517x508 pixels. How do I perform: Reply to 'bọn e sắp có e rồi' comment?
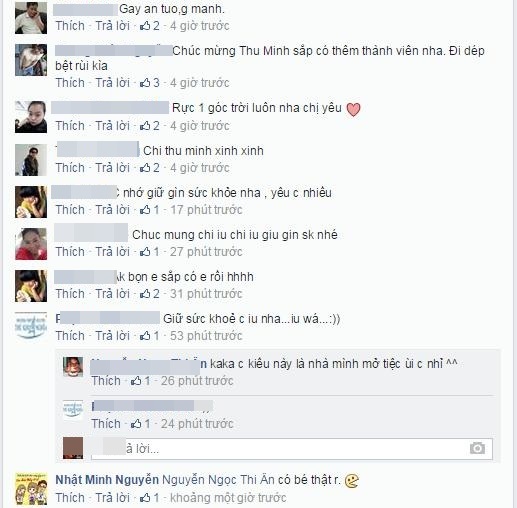point(112,294)
